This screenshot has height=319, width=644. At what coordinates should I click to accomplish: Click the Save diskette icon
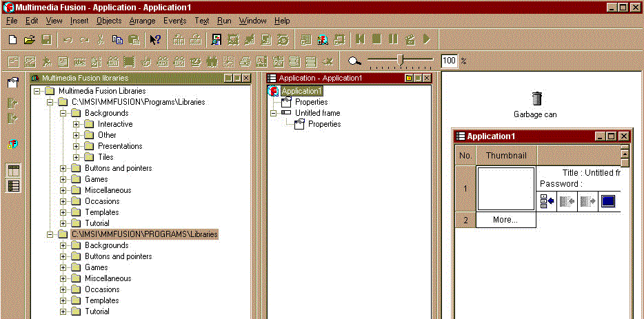coord(46,39)
